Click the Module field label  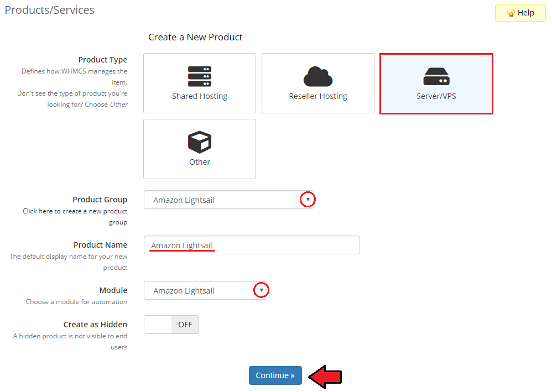(x=113, y=290)
